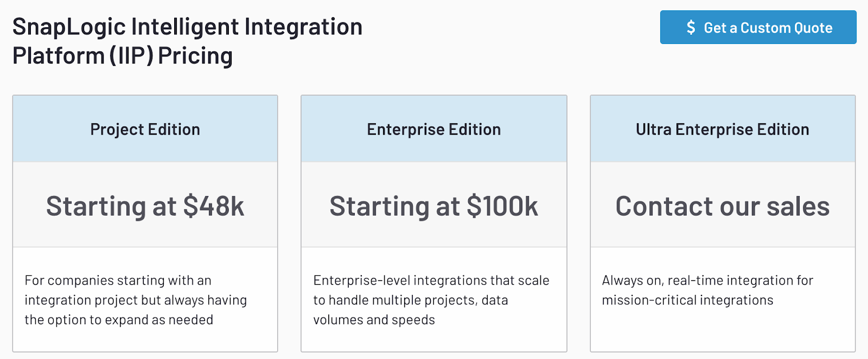Click 'to handle multiple projects, data' line
The height and width of the screenshot is (359, 868).
411,300
